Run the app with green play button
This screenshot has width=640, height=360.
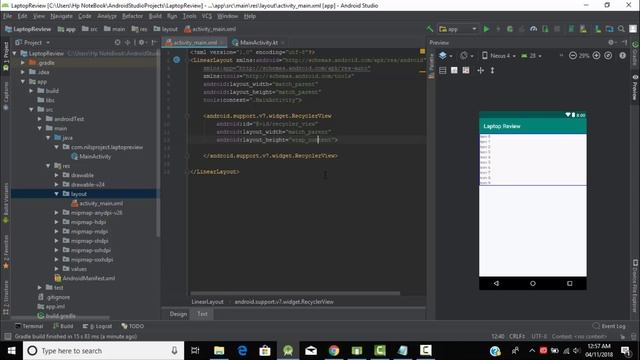(x=486, y=29)
